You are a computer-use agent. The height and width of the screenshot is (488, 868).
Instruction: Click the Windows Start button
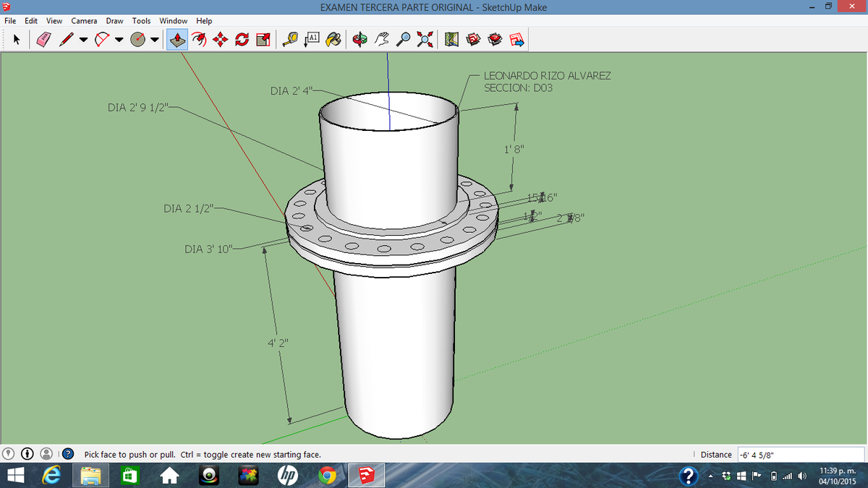[16, 476]
